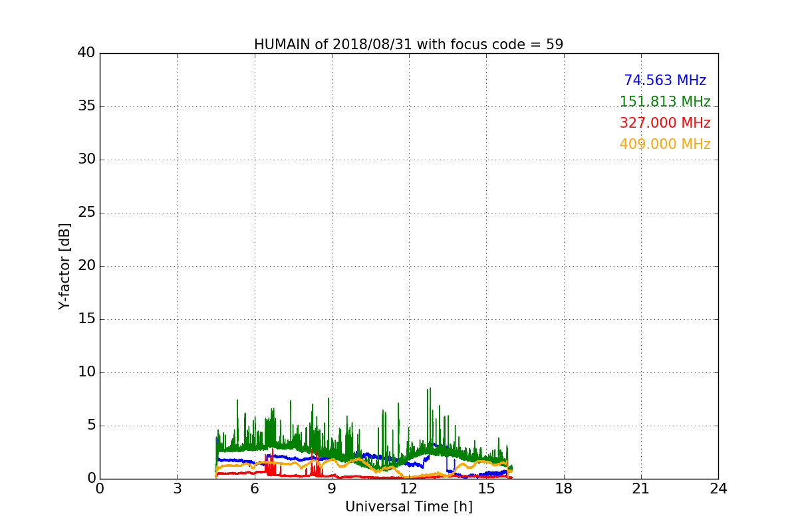Click the 6 tick on the time axis

(x=254, y=489)
